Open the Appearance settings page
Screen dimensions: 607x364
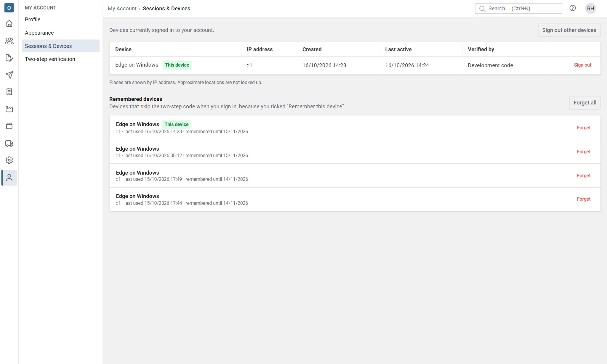point(60,33)
